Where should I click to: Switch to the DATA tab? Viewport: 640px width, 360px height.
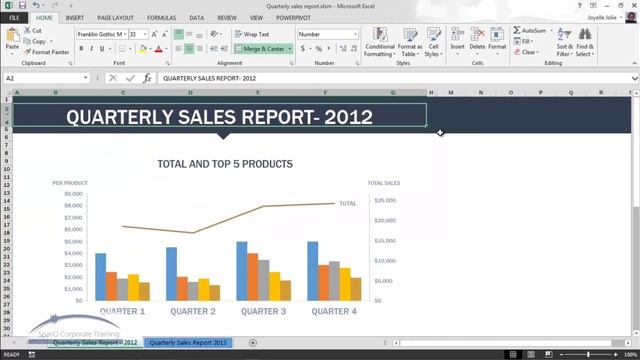[197, 18]
